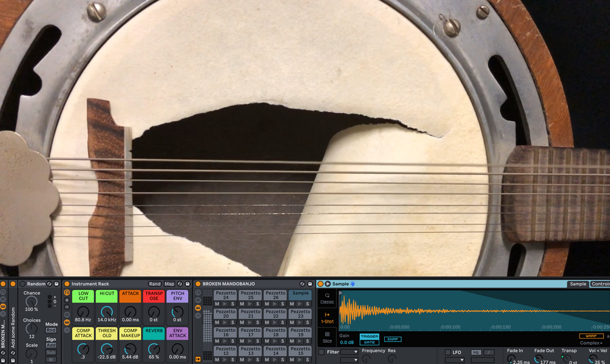Open the second Filter dropdown
Viewport: 610px width, 364px height.
pos(349,360)
